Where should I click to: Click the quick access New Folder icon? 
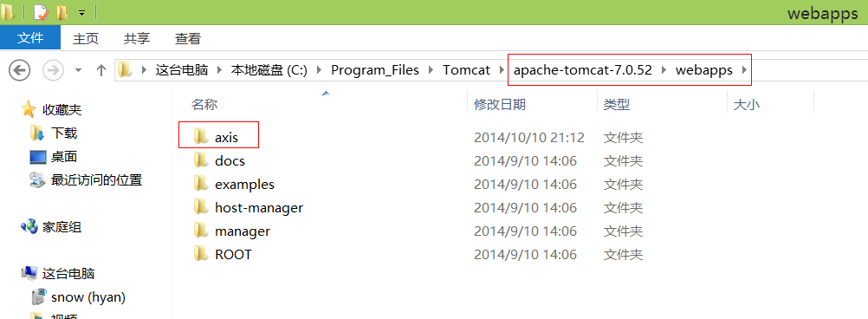tap(62, 11)
